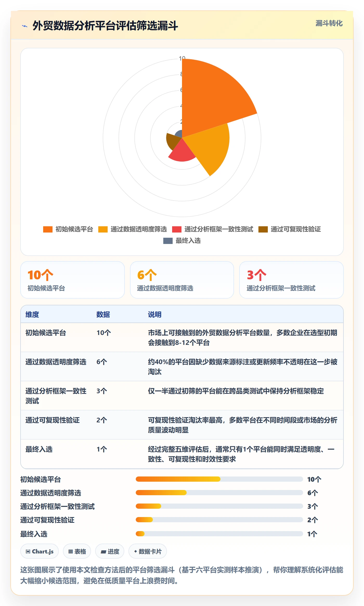Image resolution: width=364 pixels, height=606 pixels.
Task: Click the 通过分析框架一致性测试 progress bar
Action: [x=219, y=506]
